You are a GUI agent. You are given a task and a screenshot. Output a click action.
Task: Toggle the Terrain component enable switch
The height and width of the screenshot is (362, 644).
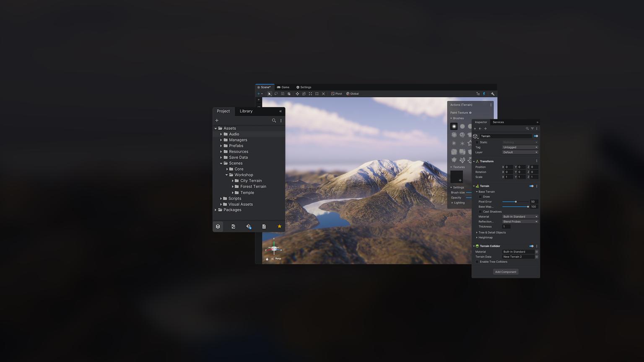pyautogui.click(x=531, y=186)
